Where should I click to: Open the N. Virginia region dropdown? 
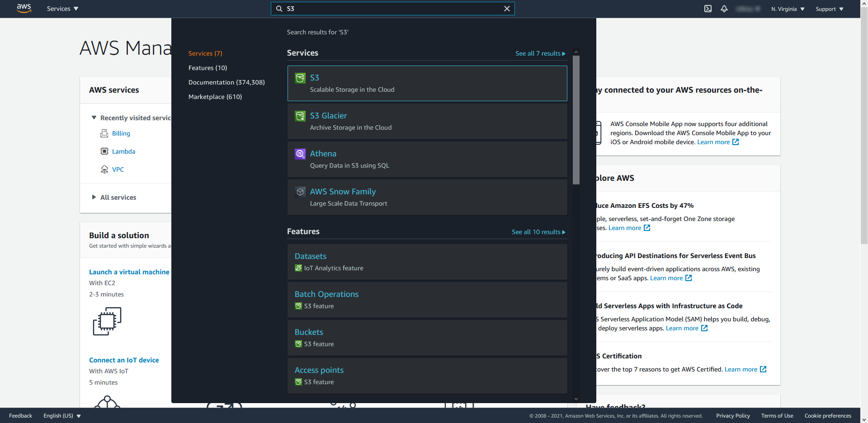[788, 9]
